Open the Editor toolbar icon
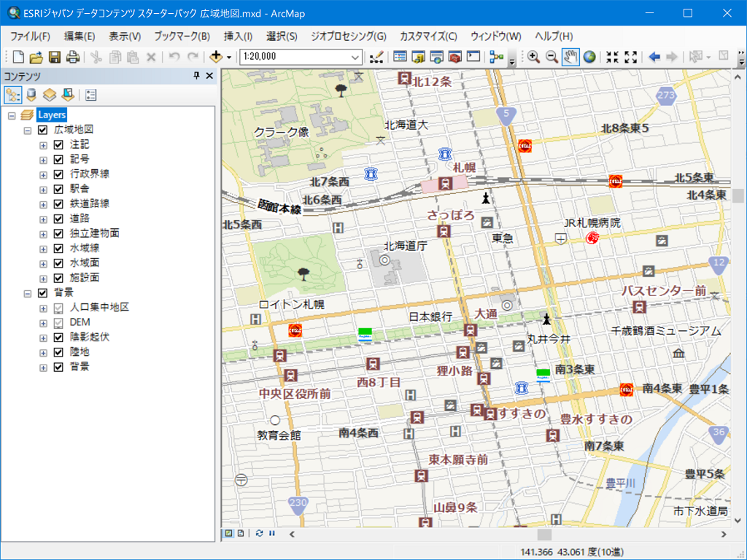 click(x=376, y=57)
